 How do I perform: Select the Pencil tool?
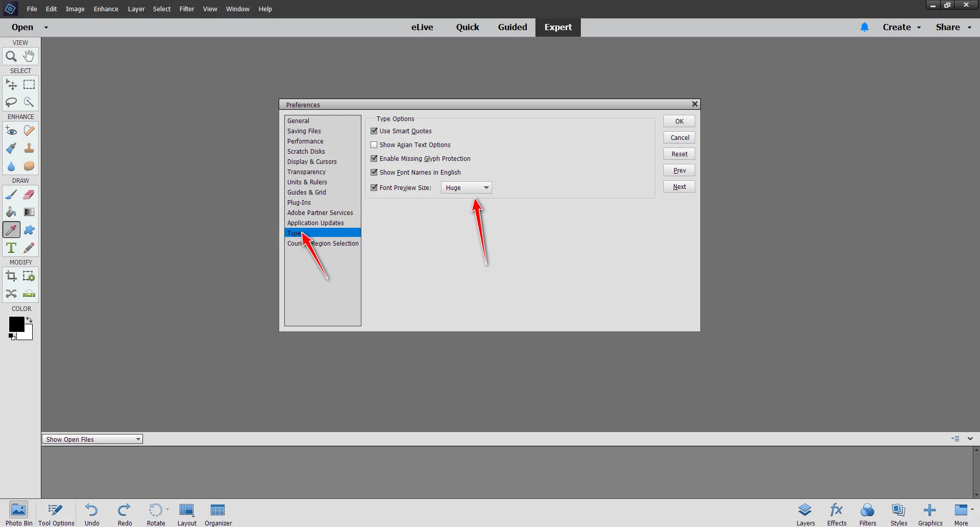(x=29, y=248)
